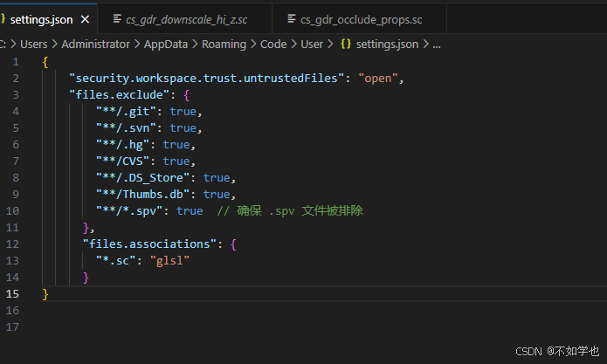
Task: Click the "glsl" string value
Action: (169, 261)
